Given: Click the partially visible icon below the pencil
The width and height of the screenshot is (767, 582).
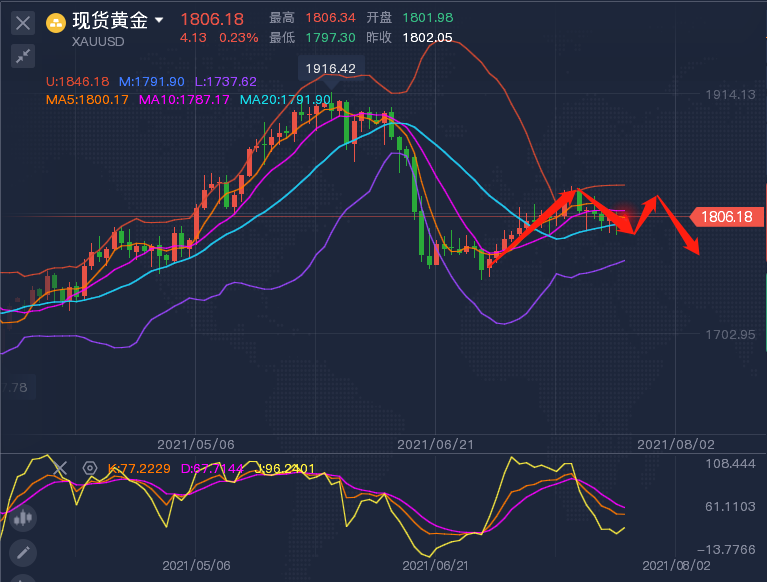Looking at the screenshot, I should (x=22, y=577).
